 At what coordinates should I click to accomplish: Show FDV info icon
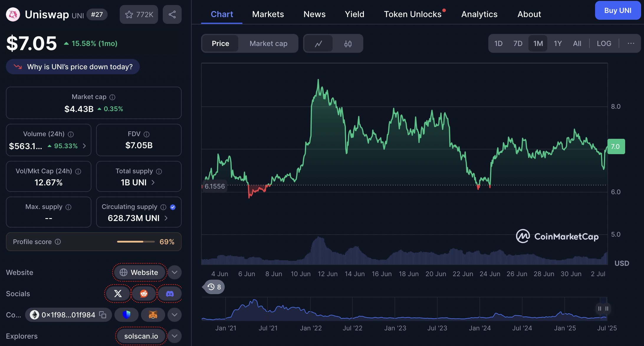pos(147,134)
